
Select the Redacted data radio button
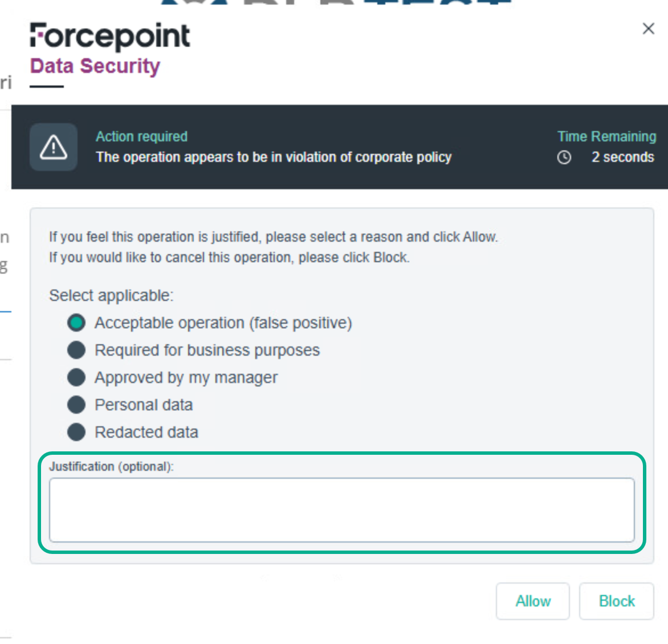coord(76,432)
